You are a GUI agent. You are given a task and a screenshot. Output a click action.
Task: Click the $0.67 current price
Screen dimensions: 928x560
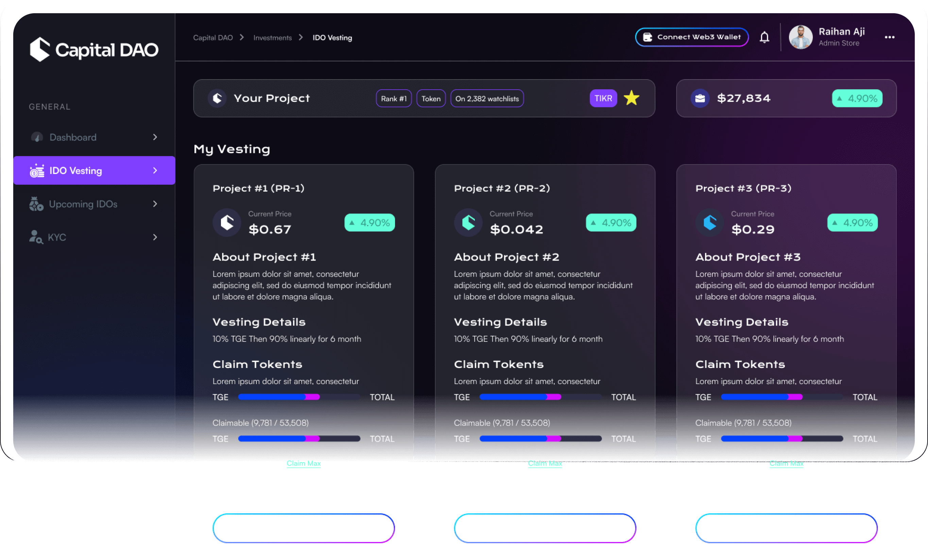(x=270, y=229)
